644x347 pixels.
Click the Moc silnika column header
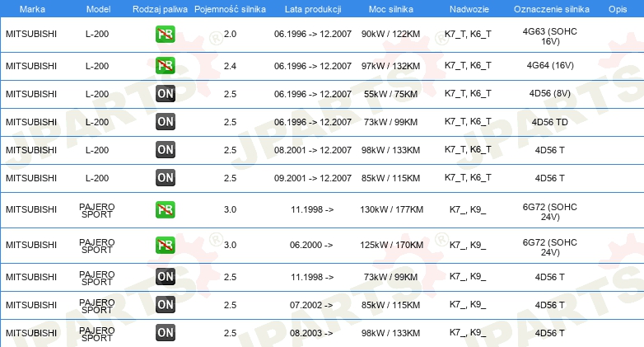pyautogui.click(x=391, y=9)
